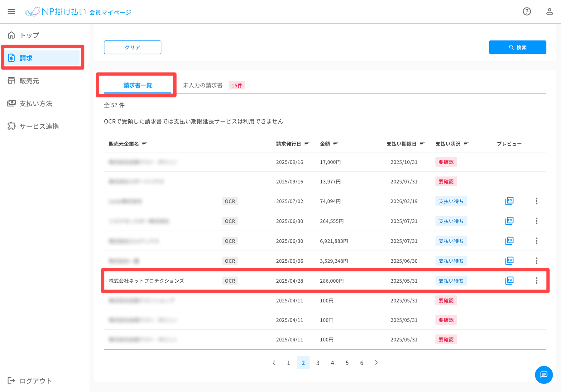The width and height of the screenshot is (561, 392).
Task: Click the 検索 search button
Action: pyautogui.click(x=517, y=47)
